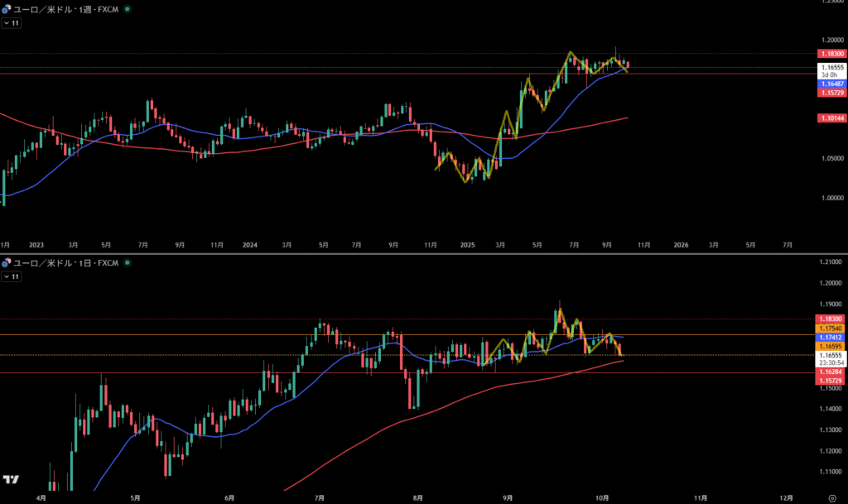The width and height of the screenshot is (848, 504).
Task: Click the TradingView logo in the daily chart
Action: pos(12,480)
